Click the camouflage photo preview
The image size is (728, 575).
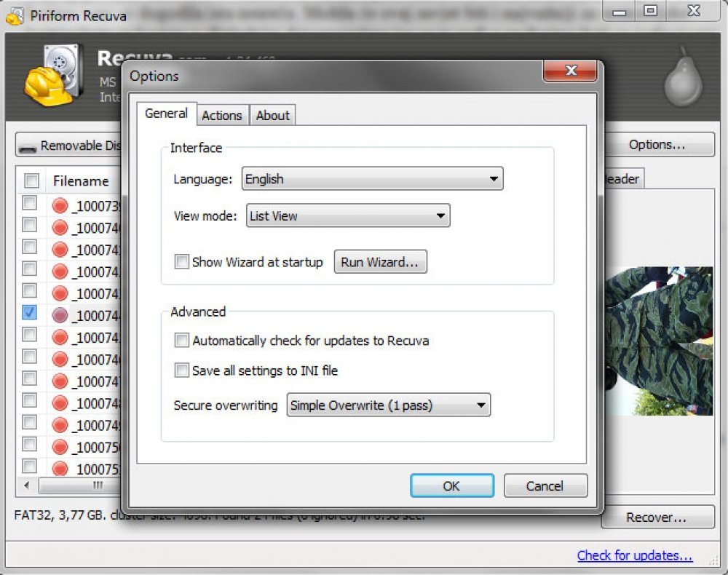(x=659, y=341)
